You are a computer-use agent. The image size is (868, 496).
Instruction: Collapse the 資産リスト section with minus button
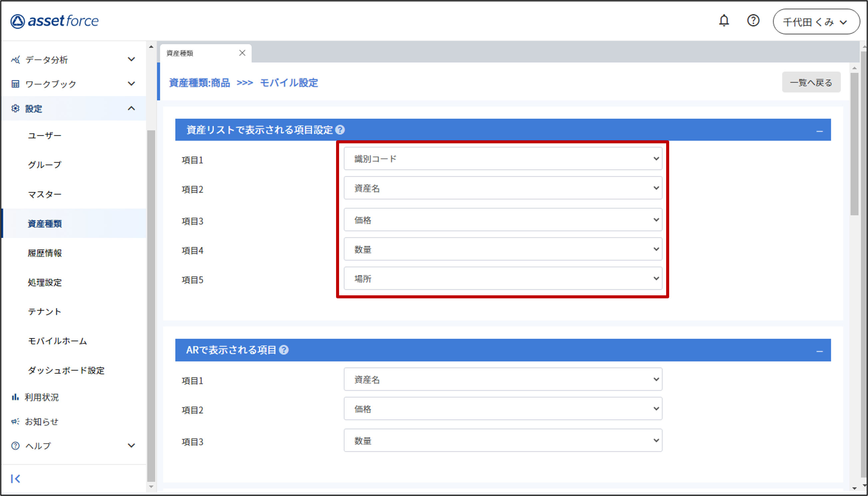pyautogui.click(x=819, y=131)
